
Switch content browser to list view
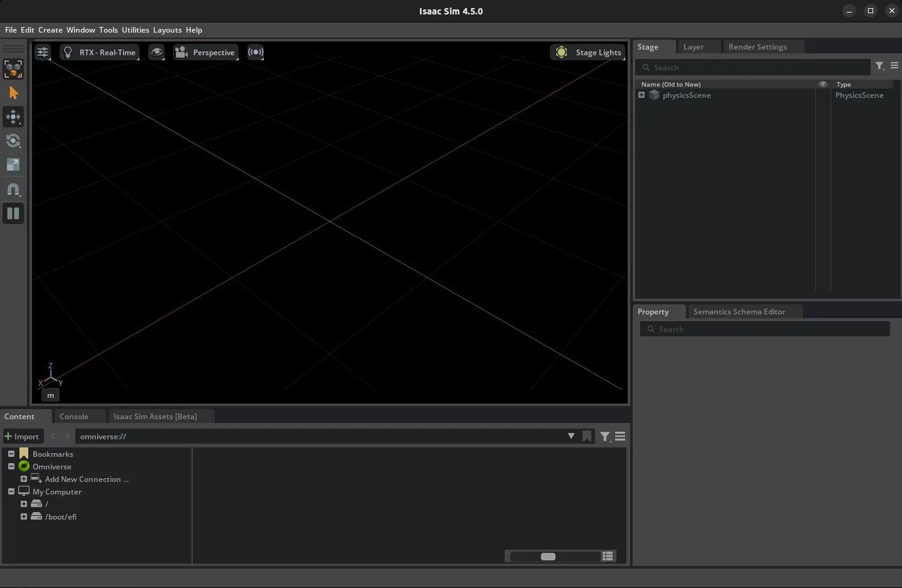(608, 556)
